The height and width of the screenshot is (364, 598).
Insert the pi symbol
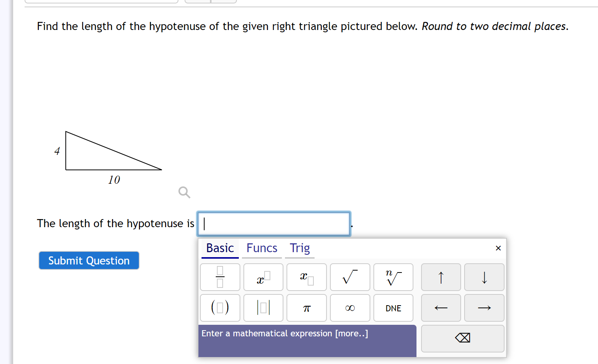click(x=306, y=308)
